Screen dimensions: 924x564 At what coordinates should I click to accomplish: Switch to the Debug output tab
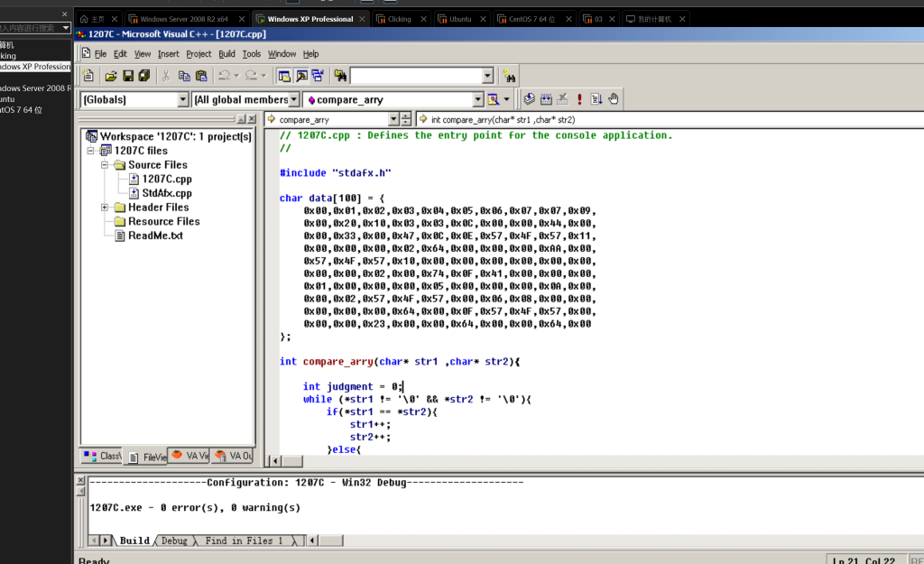point(174,541)
